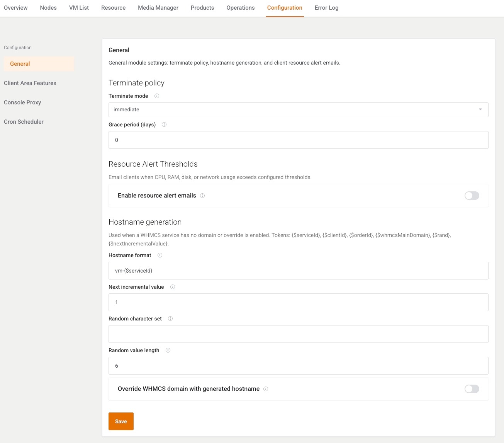Screen dimensions: 504x443
Task: Open the Error Log tab
Action: pyautogui.click(x=326, y=8)
